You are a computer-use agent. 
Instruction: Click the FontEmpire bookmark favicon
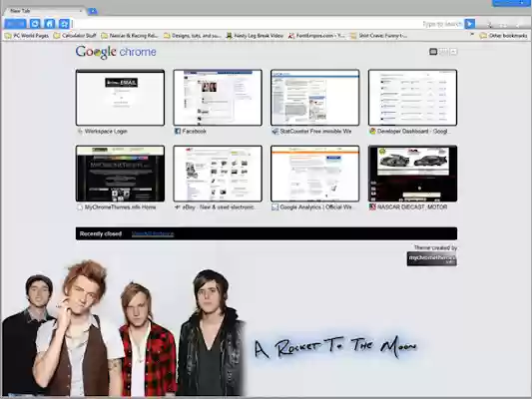291,36
